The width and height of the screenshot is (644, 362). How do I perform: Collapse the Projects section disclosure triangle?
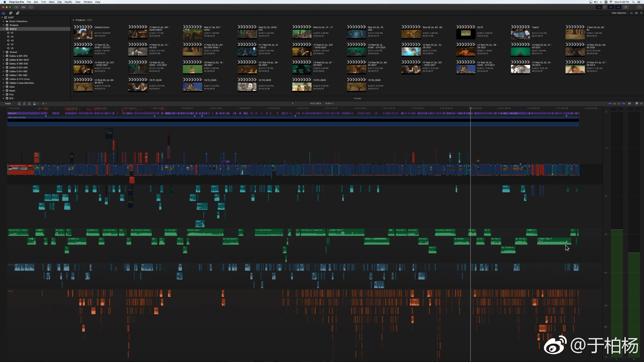pyautogui.click(x=73, y=20)
